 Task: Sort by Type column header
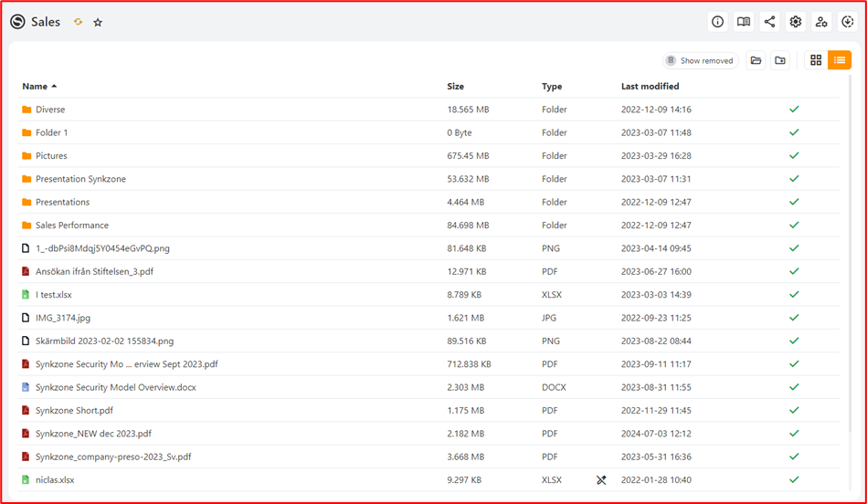pyautogui.click(x=552, y=86)
